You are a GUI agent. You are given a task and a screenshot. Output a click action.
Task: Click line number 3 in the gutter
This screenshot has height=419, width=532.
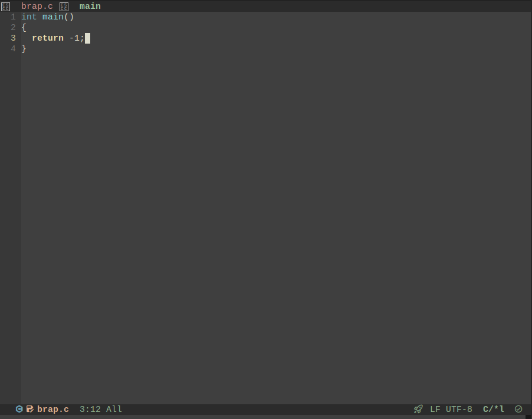[13, 38]
